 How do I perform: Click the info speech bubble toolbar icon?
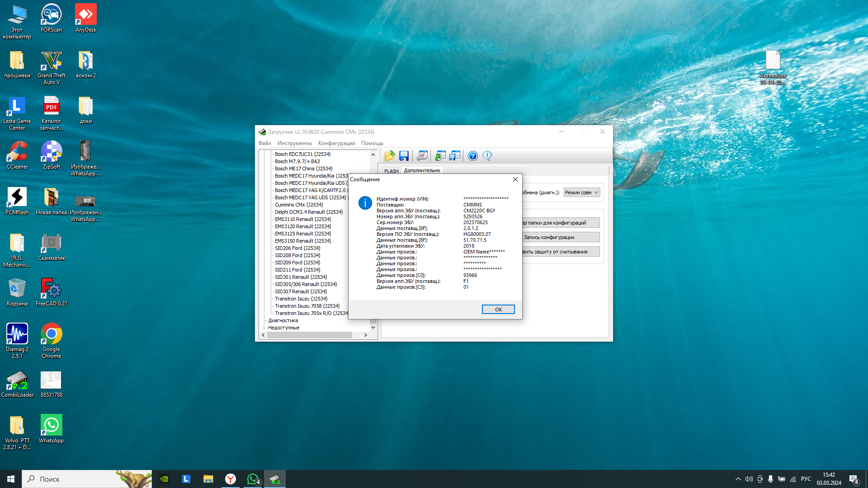pyautogui.click(x=487, y=156)
